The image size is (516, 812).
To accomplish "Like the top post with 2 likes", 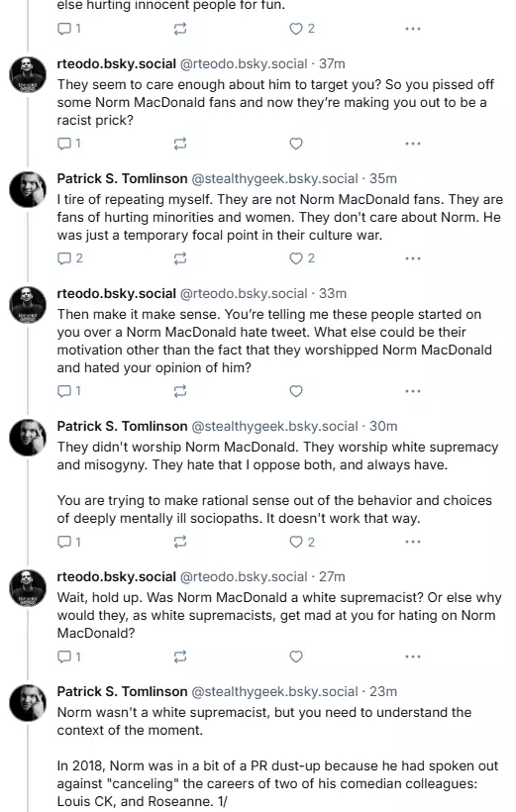I will tap(301, 29).
